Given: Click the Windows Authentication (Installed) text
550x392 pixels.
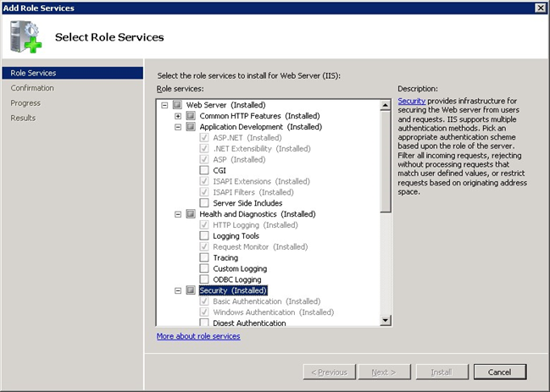Looking at the screenshot, I should (273, 312).
